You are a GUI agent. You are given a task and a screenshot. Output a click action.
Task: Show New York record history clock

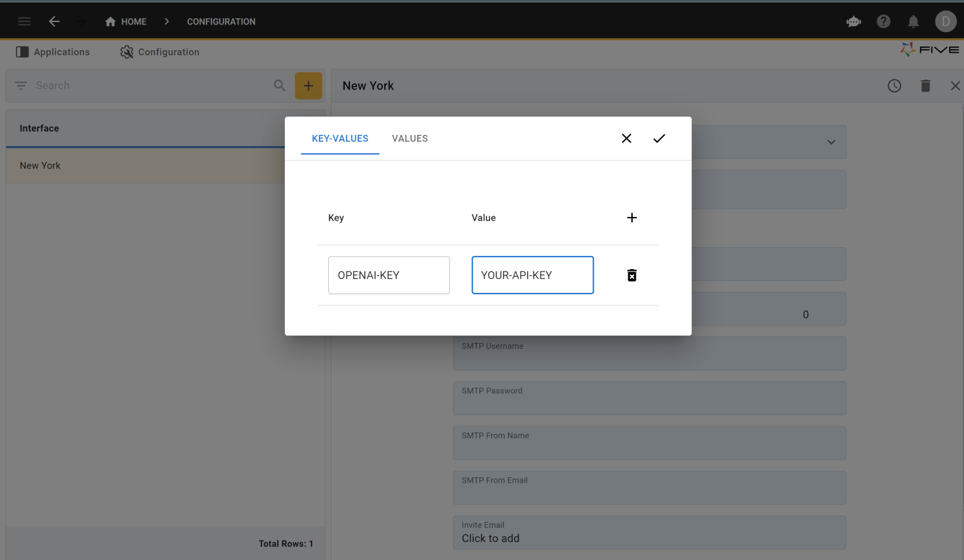[x=894, y=86]
